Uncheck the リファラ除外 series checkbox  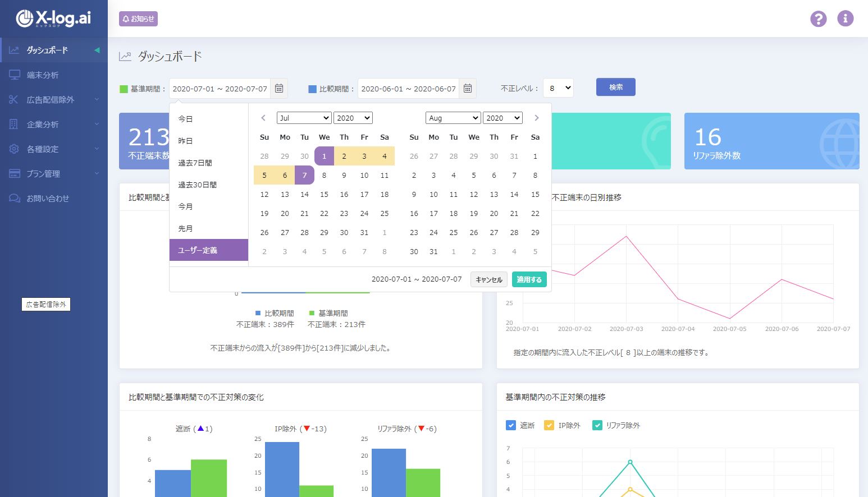point(597,425)
